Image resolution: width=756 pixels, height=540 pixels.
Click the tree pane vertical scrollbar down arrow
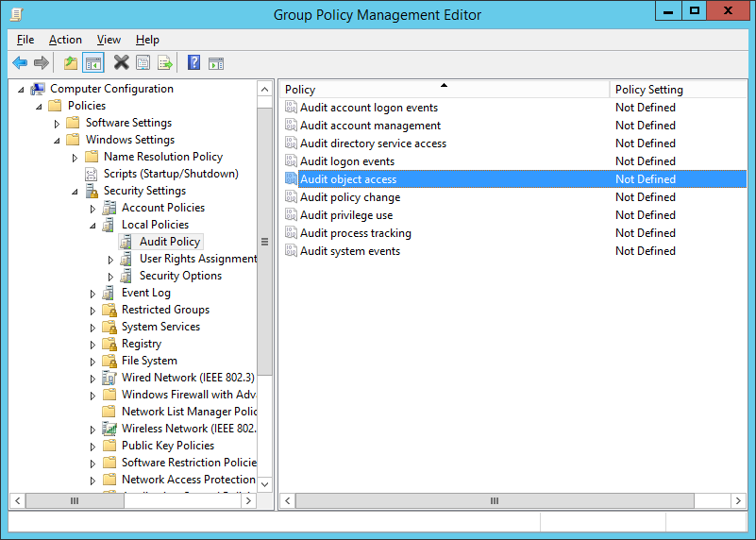(264, 484)
